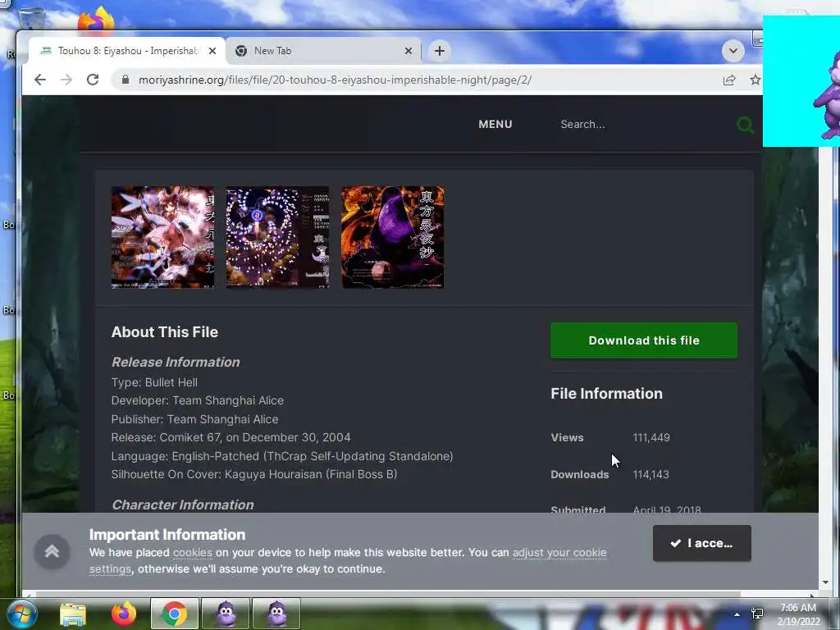The height and width of the screenshot is (630, 840).
Task: Select Chrome in the taskbar
Action: pos(174,614)
